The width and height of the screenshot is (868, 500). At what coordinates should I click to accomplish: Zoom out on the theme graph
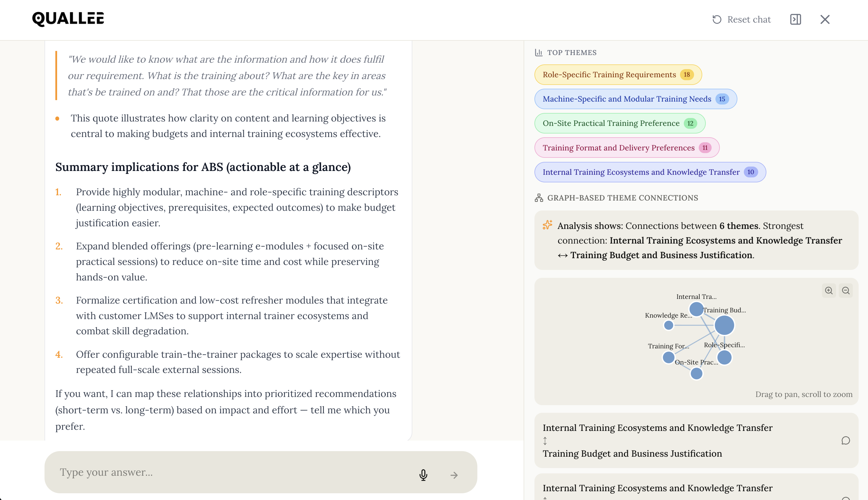click(846, 290)
